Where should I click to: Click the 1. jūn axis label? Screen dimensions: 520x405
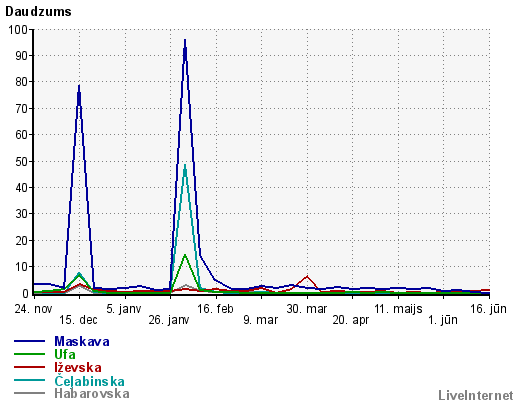pyautogui.click(x=443, y=320)
